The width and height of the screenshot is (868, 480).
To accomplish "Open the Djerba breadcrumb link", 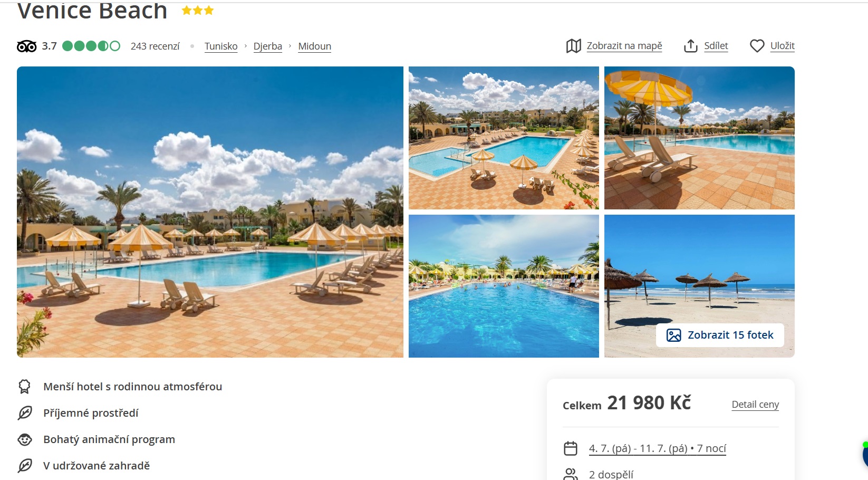I will point(268,46).
